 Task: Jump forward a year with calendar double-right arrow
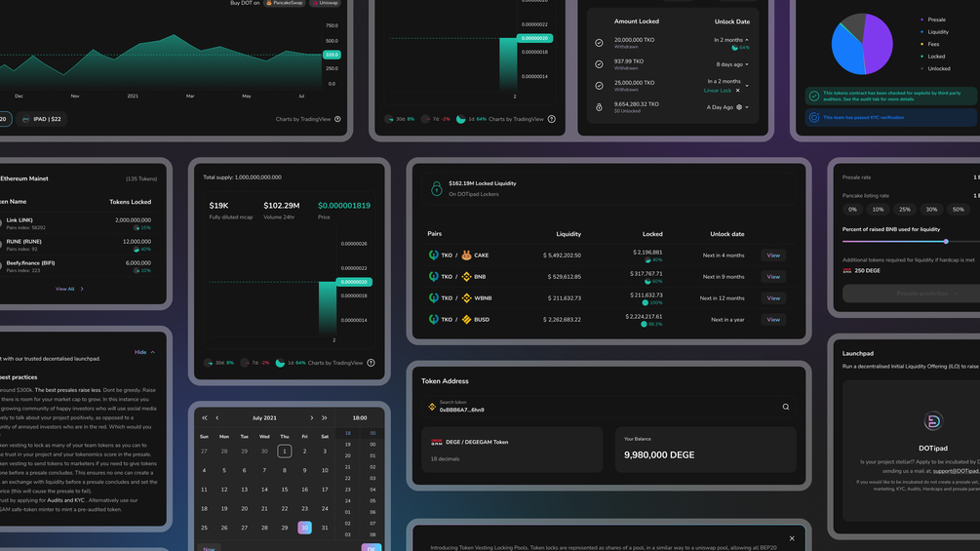coord(325,418)
